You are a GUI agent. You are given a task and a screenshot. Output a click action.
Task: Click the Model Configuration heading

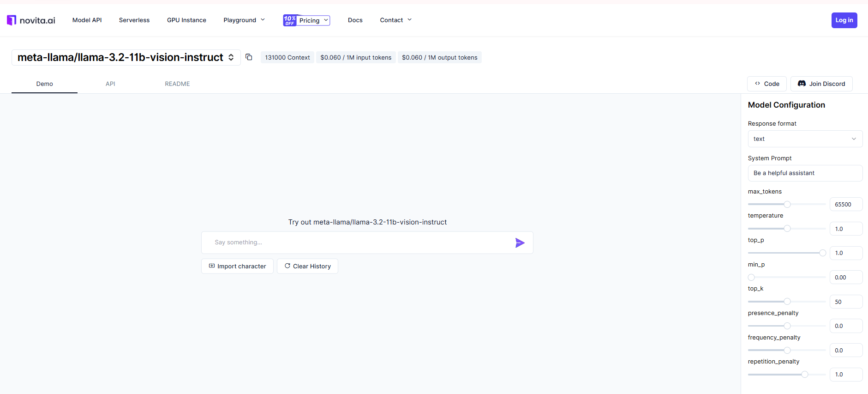pyautogui.click(x=786, y=105)
